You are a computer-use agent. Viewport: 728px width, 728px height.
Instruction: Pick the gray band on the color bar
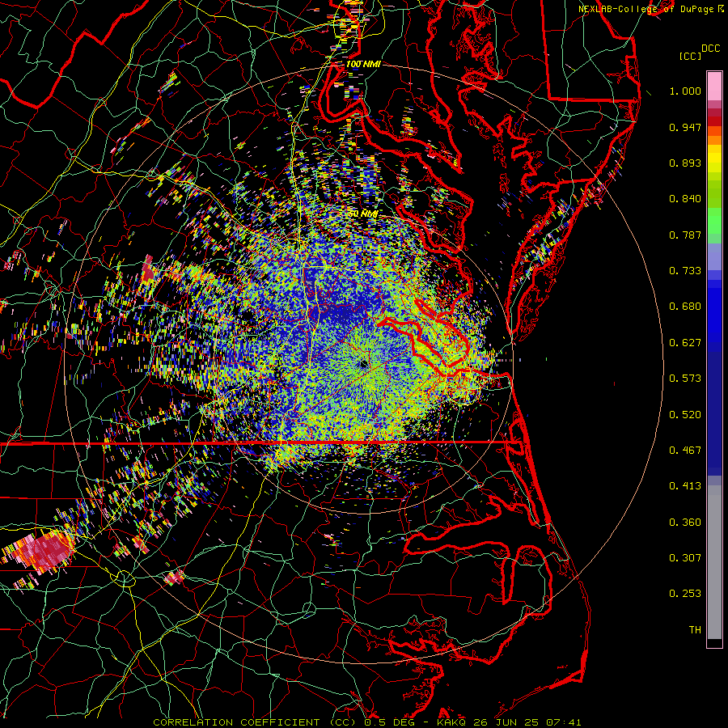tap(714, 562)
